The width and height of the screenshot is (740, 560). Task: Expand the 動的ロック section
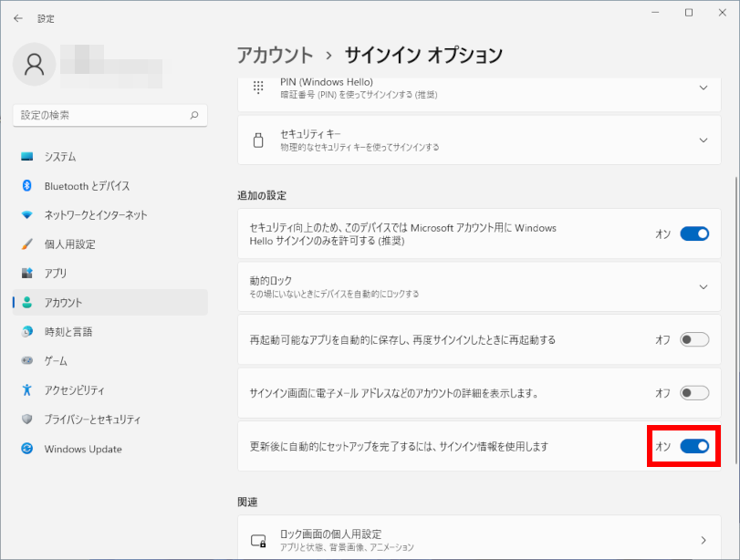[x=703, y=286]
